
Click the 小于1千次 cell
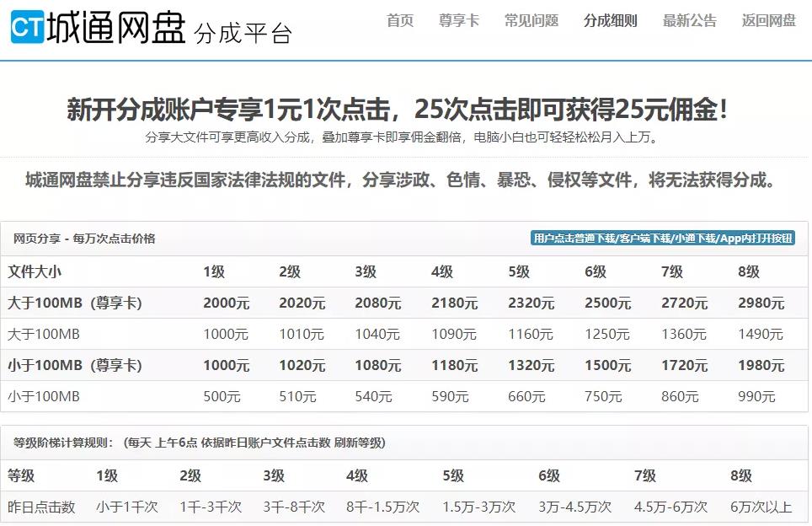(x=127, y=507)
